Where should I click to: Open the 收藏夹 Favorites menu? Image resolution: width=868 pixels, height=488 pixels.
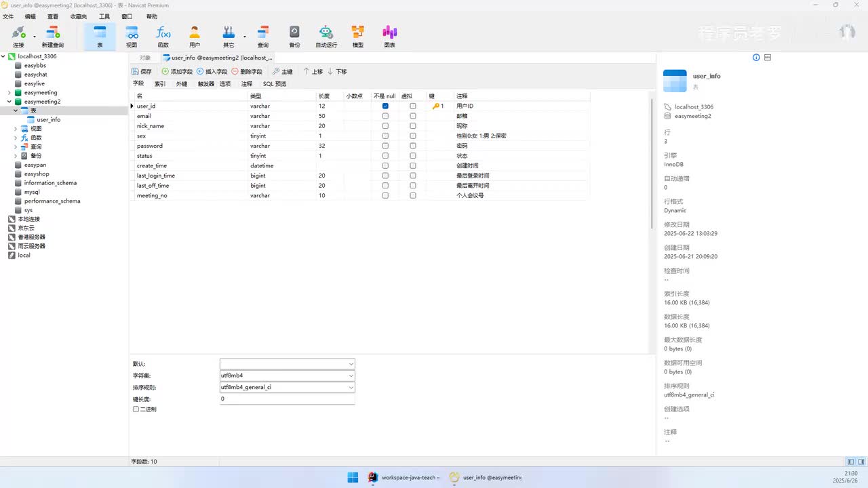79,16
